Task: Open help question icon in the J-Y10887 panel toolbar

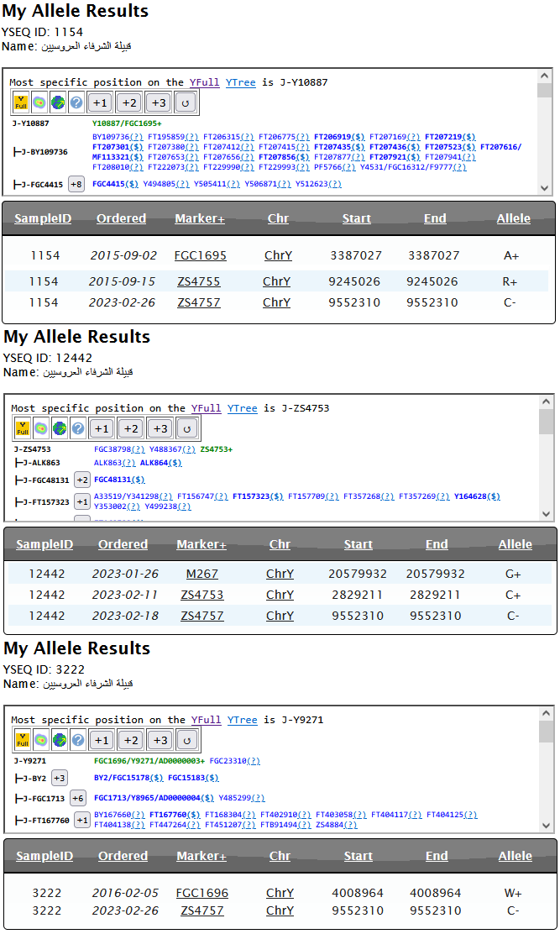Action: (x=76, y=103)
